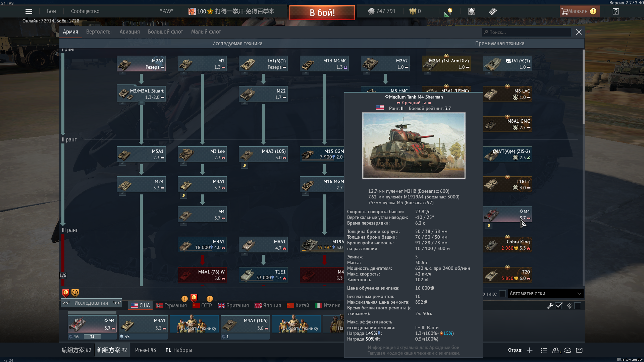Select the M13 MGMC vehicle card
644x362 pixels.
(324, 64)
